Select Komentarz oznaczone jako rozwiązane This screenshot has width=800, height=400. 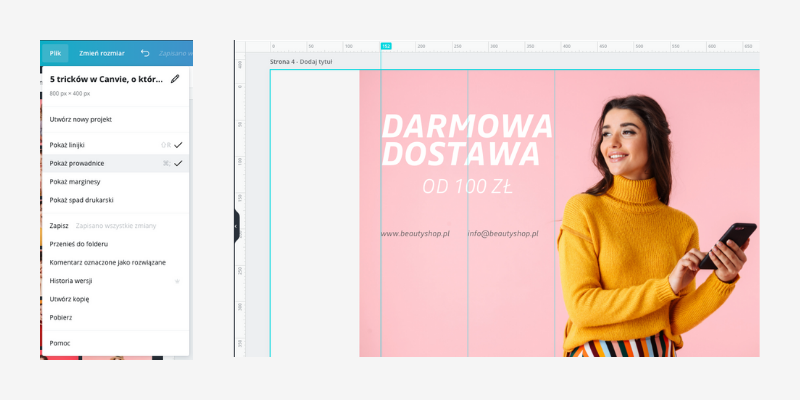115,262
